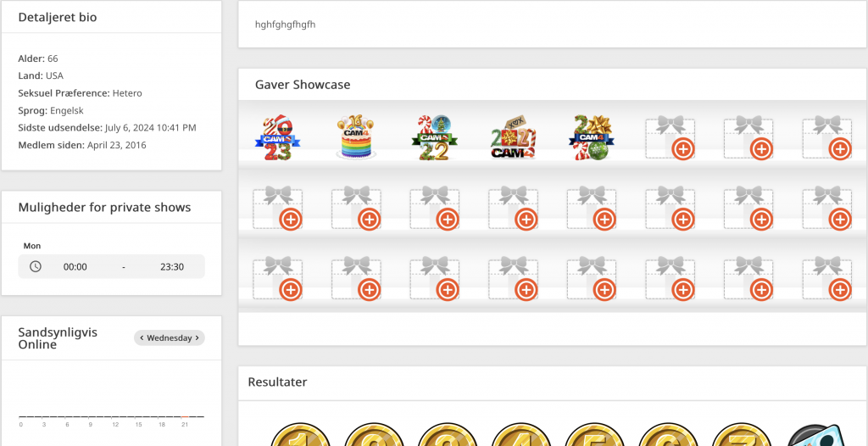
Task: Click the 2023 Santa hat gift icon
Action: 277,138
